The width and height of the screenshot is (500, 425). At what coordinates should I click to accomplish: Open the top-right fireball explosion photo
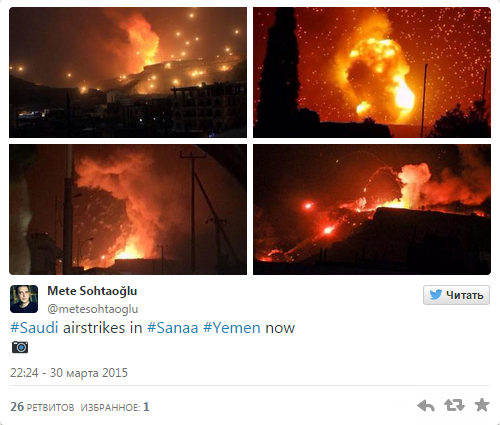click(372, 72)
